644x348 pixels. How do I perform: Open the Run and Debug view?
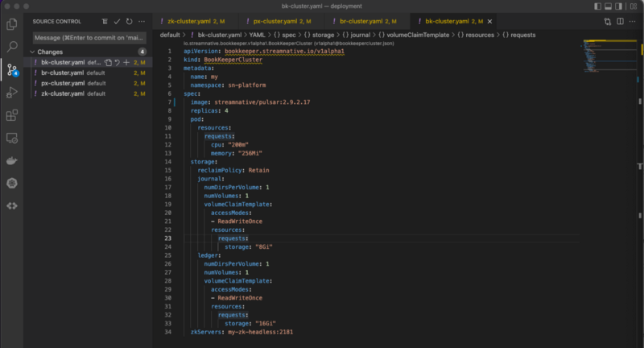pyautogui.click(x=12, y=93)
